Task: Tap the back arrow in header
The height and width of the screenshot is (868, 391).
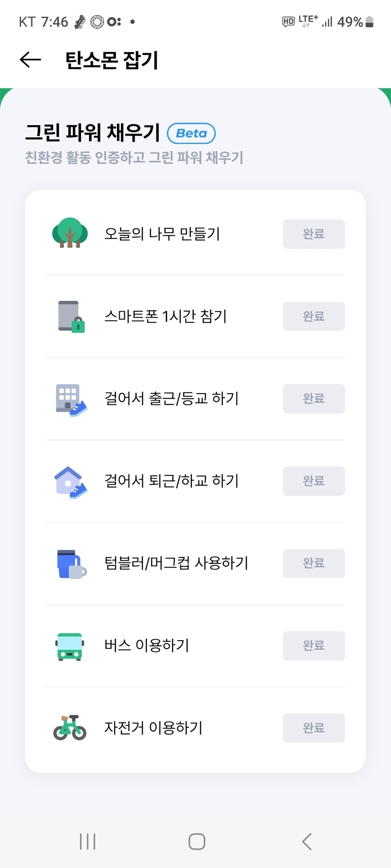Action: tap(31, 60)
